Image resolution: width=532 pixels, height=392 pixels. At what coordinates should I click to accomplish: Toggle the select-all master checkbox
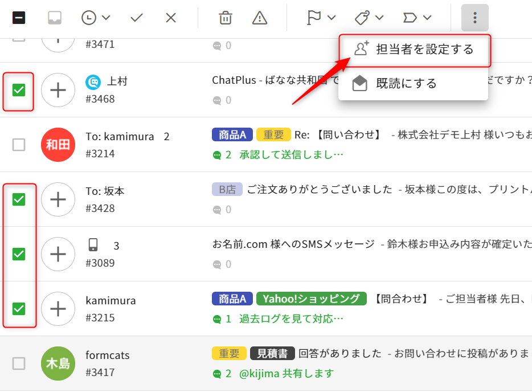19,18
